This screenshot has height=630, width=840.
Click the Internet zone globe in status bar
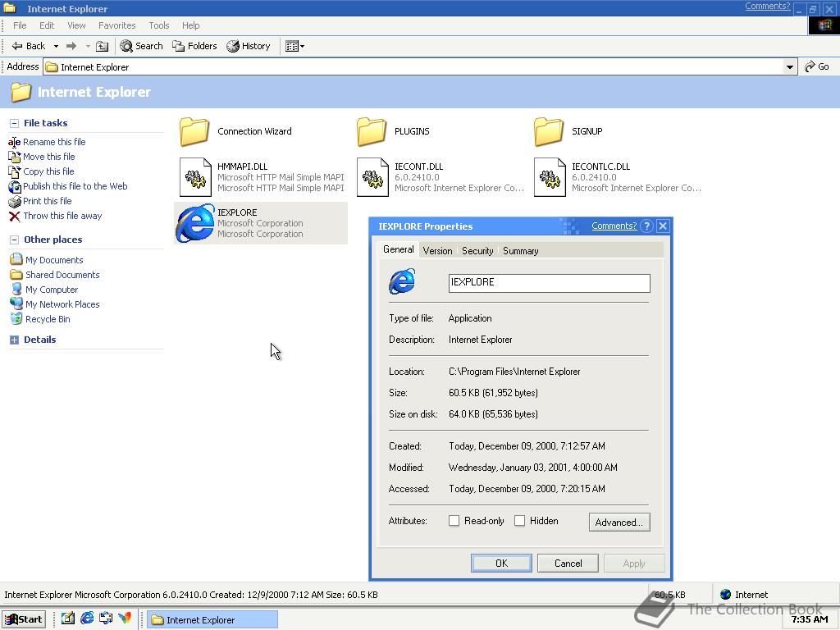(726, 594)
